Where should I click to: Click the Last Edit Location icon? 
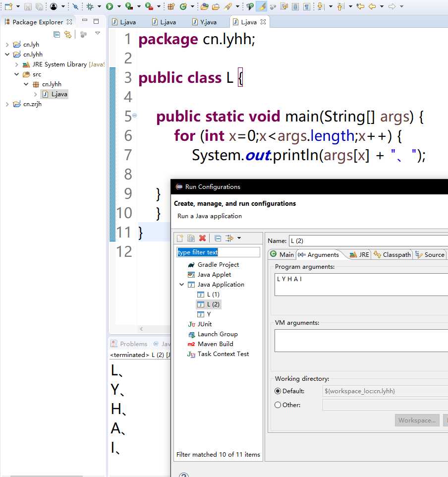(360, 6)
